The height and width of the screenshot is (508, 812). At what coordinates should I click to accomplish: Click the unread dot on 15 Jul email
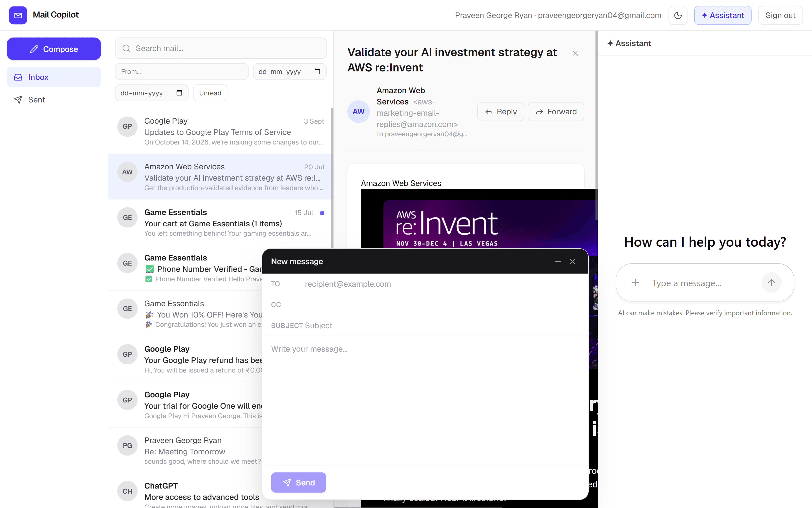coord(322,213)
